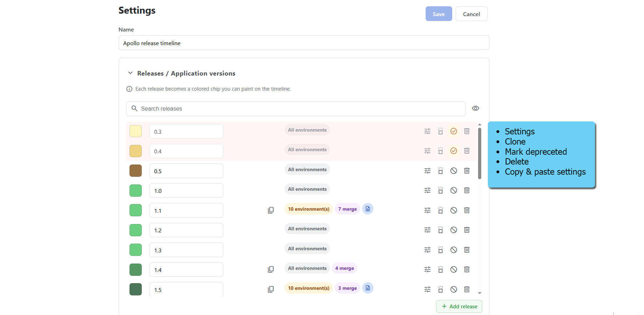644x315 pixels.
Task: Clone release 0.5 using its clone icon
Action: [440, 171]
